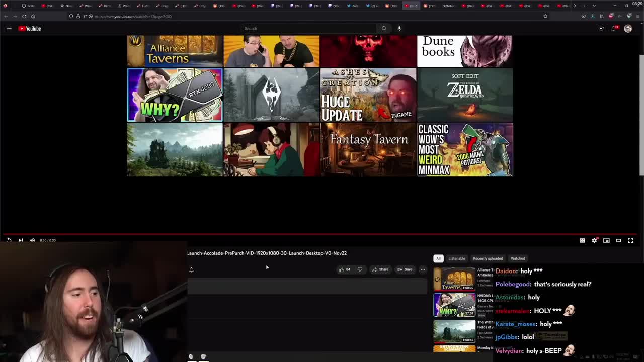Open Classic WoW's Most Weird Minmax video
Viewport: 644px width, 362px height.
pos(465,150)
